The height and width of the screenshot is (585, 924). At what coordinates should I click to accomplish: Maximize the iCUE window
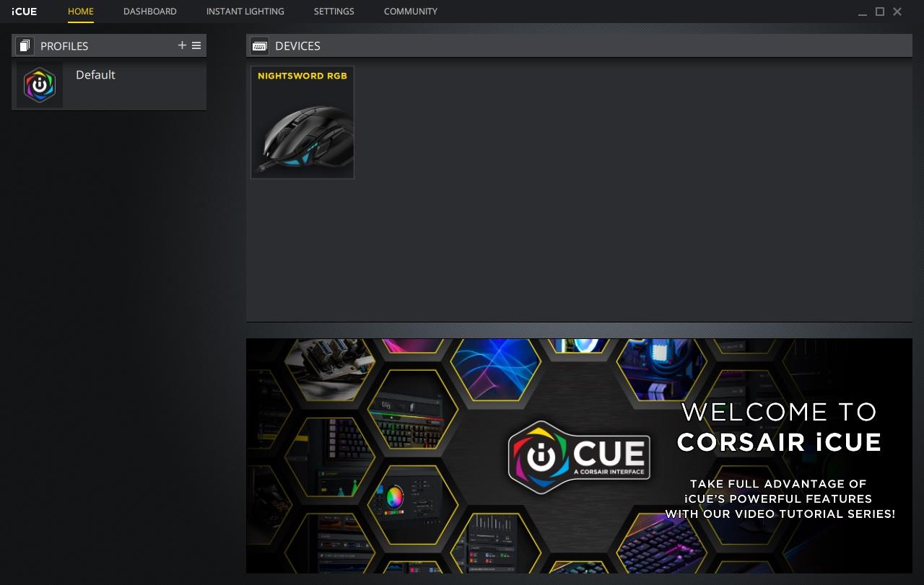[x=880, y=12]
